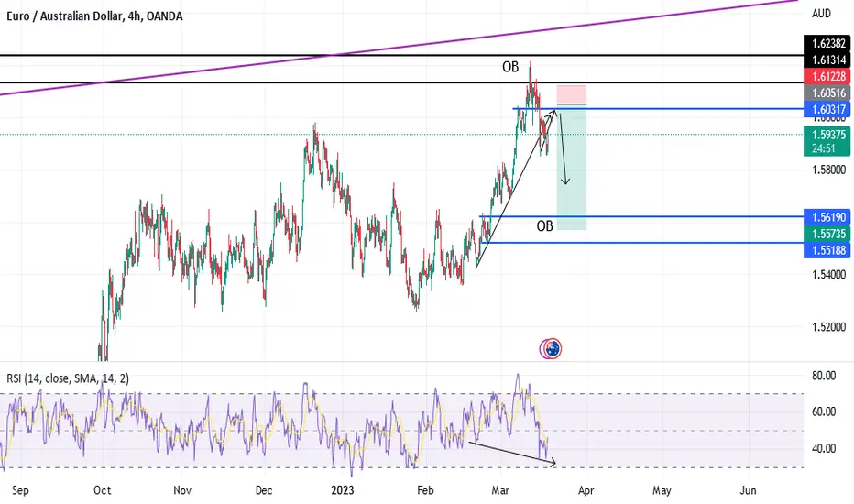Click the 2023 label on time axis

click(x=343, y=490)
